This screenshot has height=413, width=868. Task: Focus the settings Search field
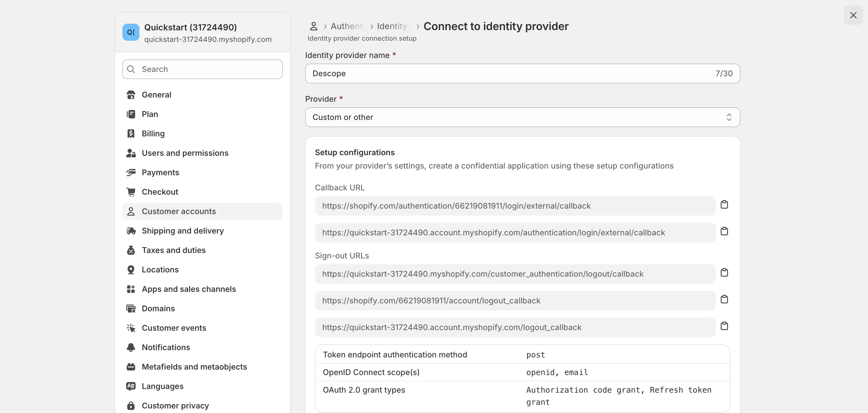coord(202,70)
